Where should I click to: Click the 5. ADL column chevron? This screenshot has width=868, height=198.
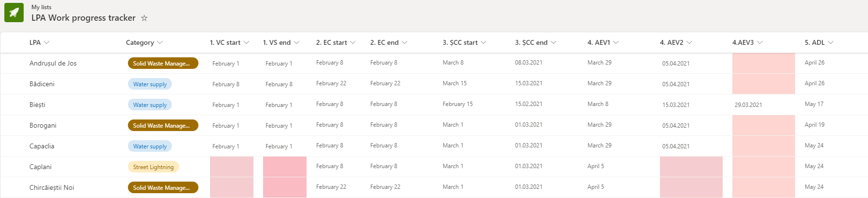[831, 42]
